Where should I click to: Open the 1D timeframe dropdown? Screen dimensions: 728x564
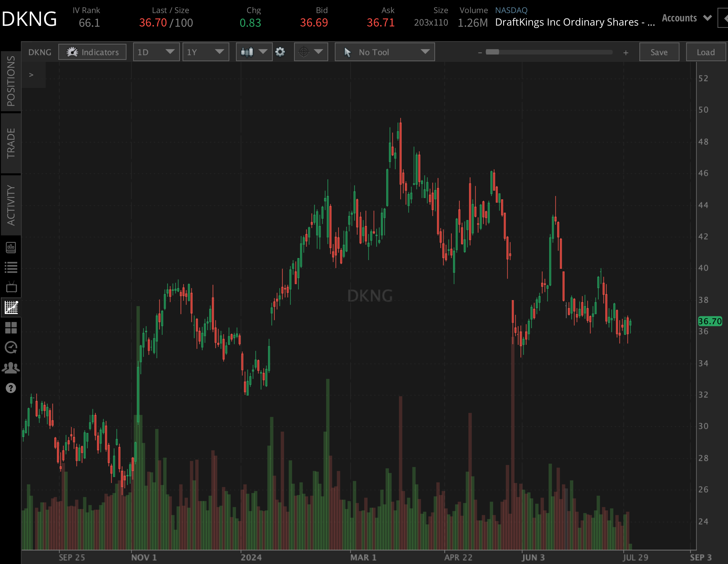coord(156,52)
